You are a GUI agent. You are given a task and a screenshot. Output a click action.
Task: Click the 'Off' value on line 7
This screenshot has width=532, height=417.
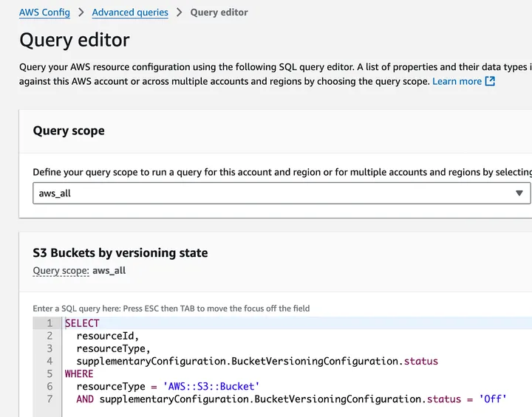tap(492, 399)
